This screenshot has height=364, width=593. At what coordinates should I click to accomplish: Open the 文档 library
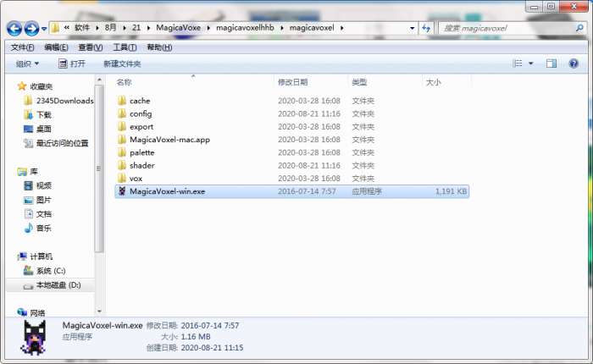pos(44,214)
